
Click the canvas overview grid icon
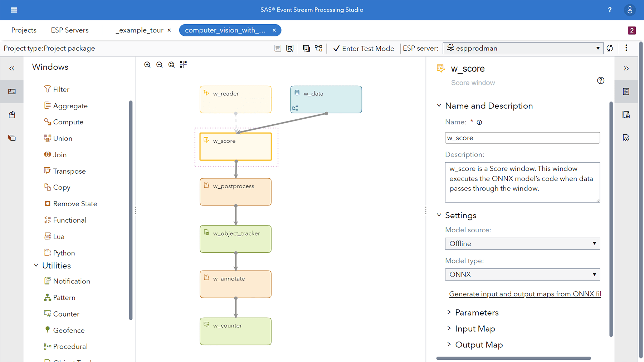click(x=183, y=64)
